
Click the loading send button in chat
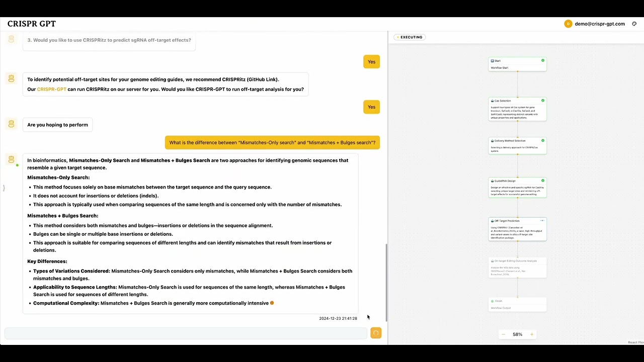pos(376,333)
